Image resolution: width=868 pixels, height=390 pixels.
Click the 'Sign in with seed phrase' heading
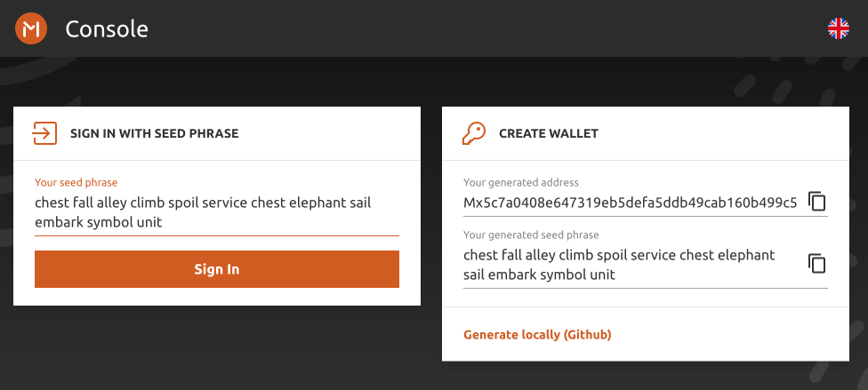tap(154, 134)
